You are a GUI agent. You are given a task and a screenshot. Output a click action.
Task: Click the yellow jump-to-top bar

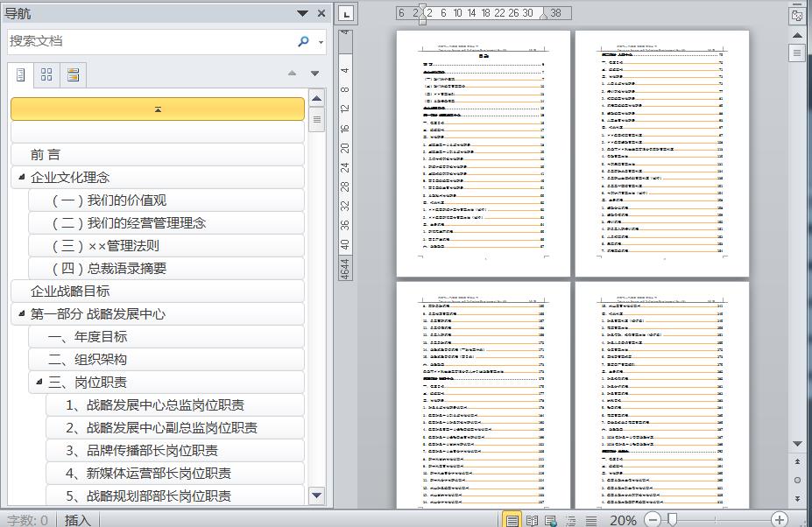[x=158, y=109]
